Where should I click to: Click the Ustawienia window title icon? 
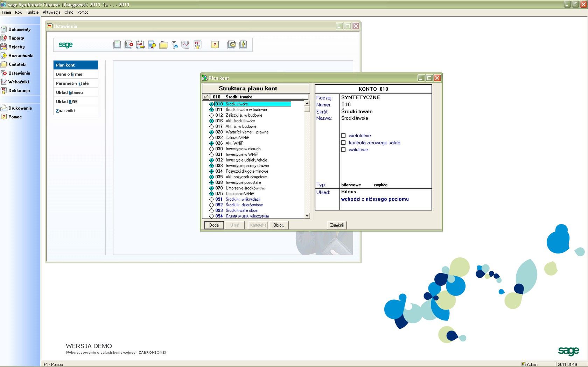coord(50,26)
